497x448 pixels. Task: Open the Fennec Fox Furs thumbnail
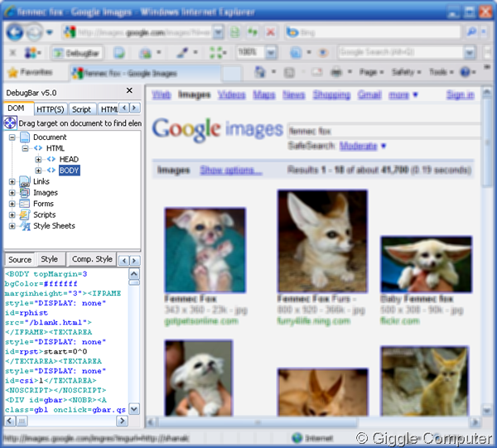tap(322, 241)
